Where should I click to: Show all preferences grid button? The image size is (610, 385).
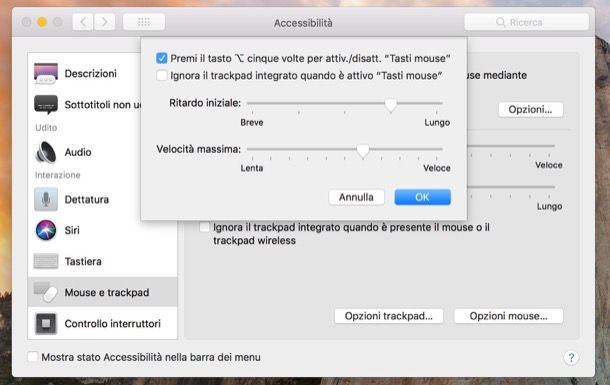pos(144,22)
